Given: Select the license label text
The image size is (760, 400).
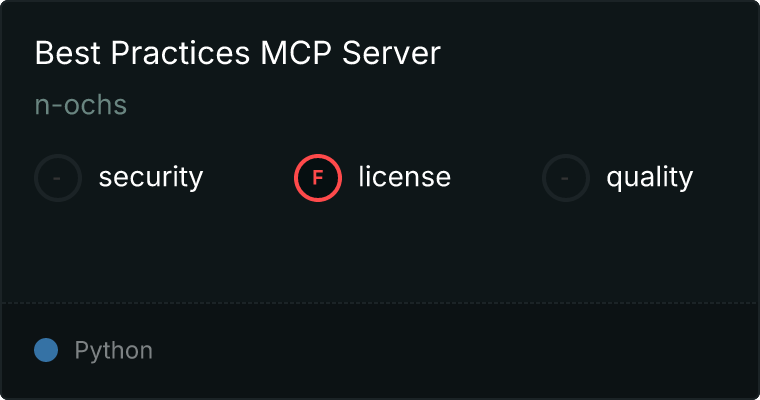Looking at the screenshot, I should point(405,176).
